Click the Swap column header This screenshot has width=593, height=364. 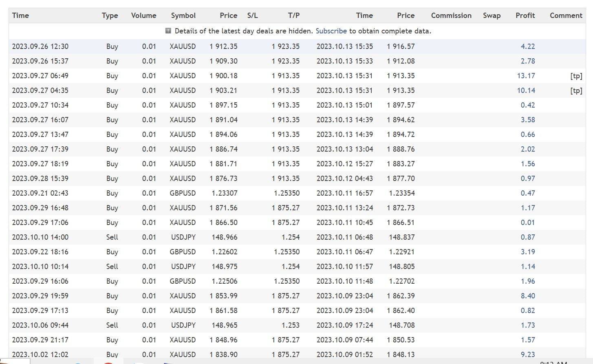click(x=492, y=15)
